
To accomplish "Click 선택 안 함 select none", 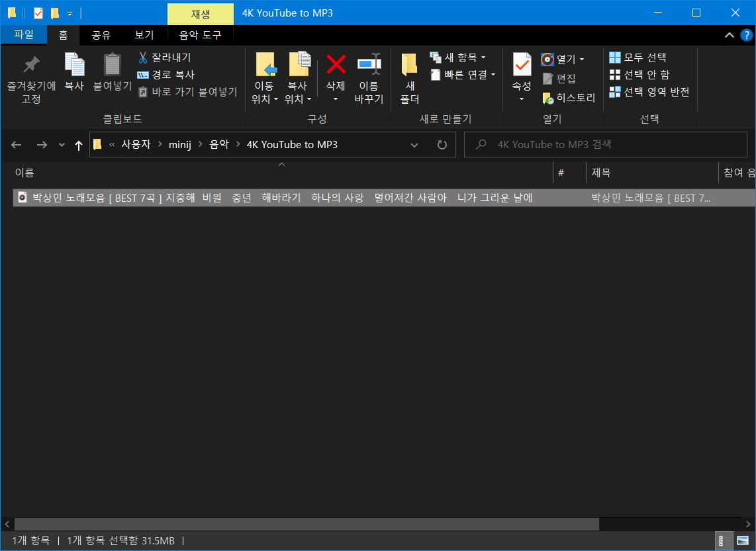I will point(639,75).
